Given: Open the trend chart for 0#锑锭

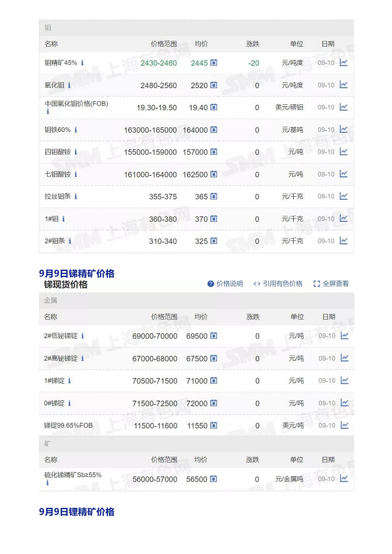Looking at the screenshot, I should [344, 403].
